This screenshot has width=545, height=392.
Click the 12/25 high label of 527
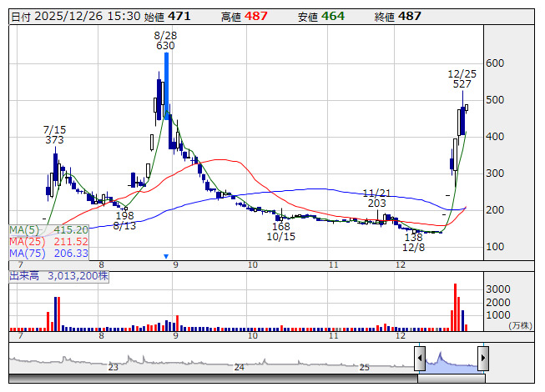462,85
